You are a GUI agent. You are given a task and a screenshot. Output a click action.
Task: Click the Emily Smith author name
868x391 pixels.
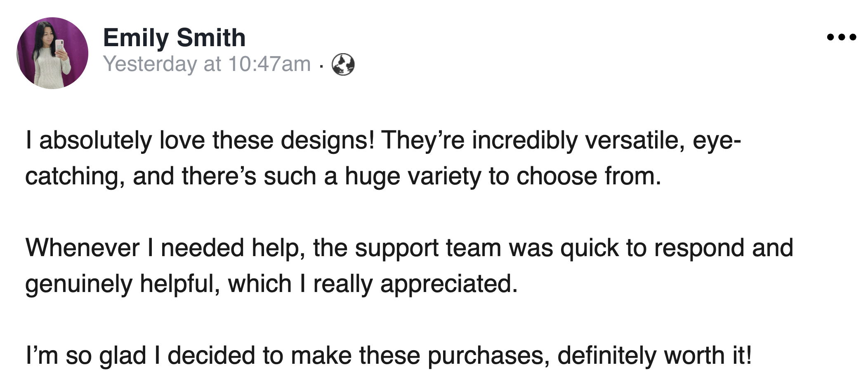click(174, 38)
